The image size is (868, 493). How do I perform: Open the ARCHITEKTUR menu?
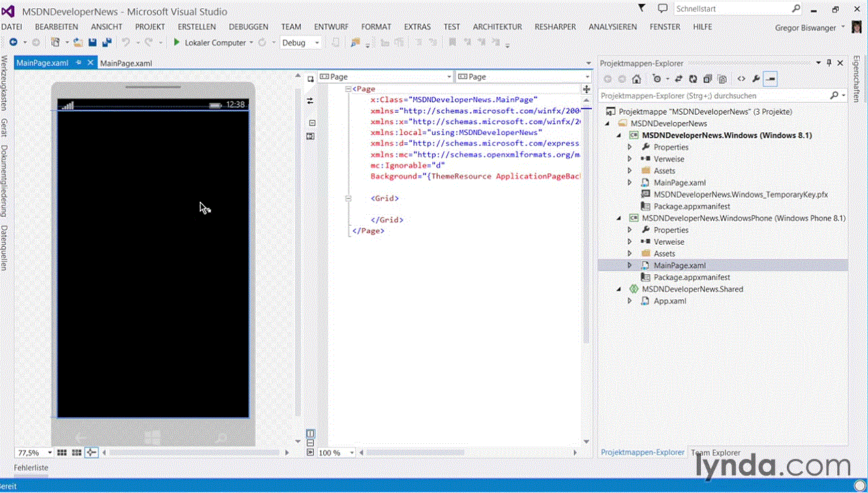point(497,27)
